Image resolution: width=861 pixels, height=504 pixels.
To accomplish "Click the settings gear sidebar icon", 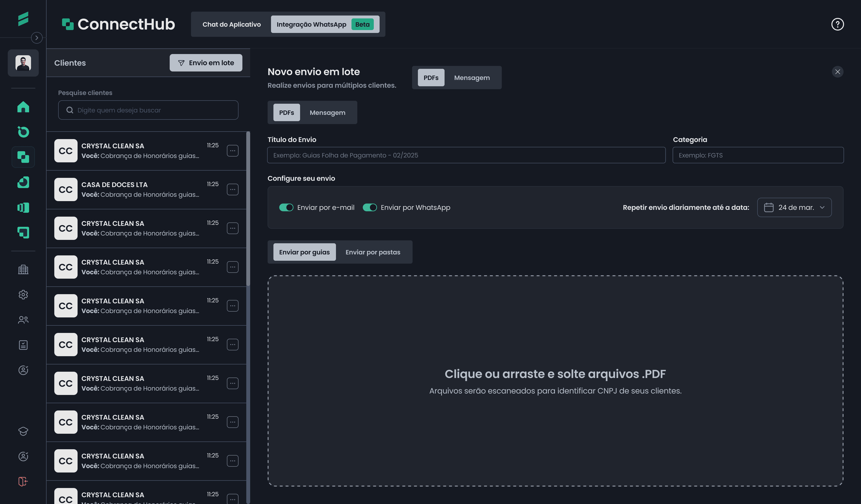I will click(23, 295).
